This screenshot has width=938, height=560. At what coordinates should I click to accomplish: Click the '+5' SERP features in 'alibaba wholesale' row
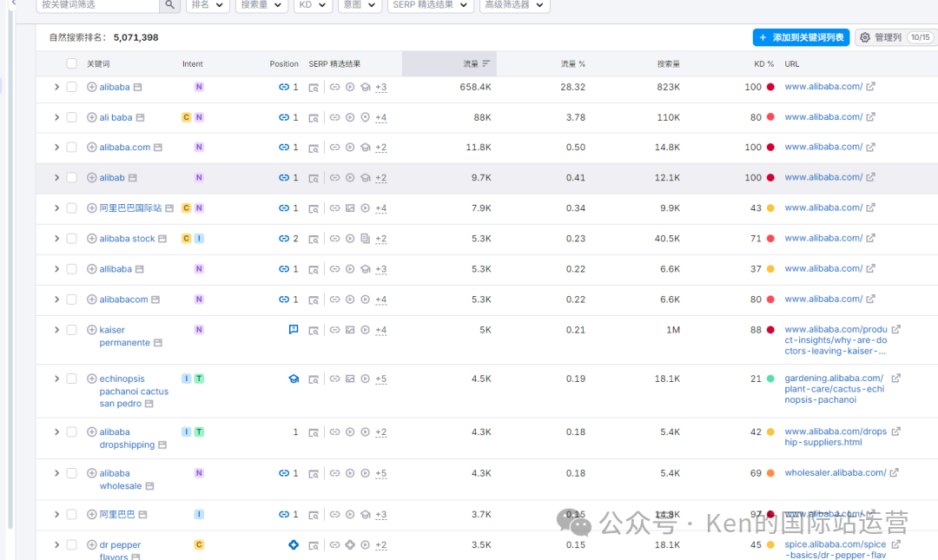pyautogui.click(x=381, y=473)
